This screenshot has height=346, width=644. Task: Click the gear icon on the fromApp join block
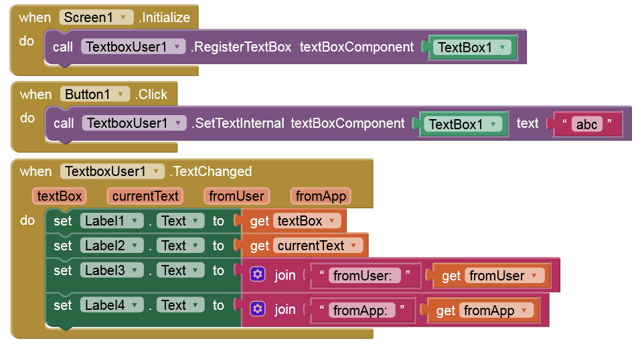[x=258, y=309]
